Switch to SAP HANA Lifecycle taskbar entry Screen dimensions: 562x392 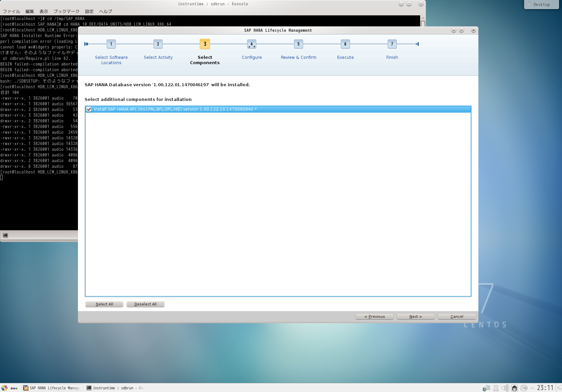[52, 388]
